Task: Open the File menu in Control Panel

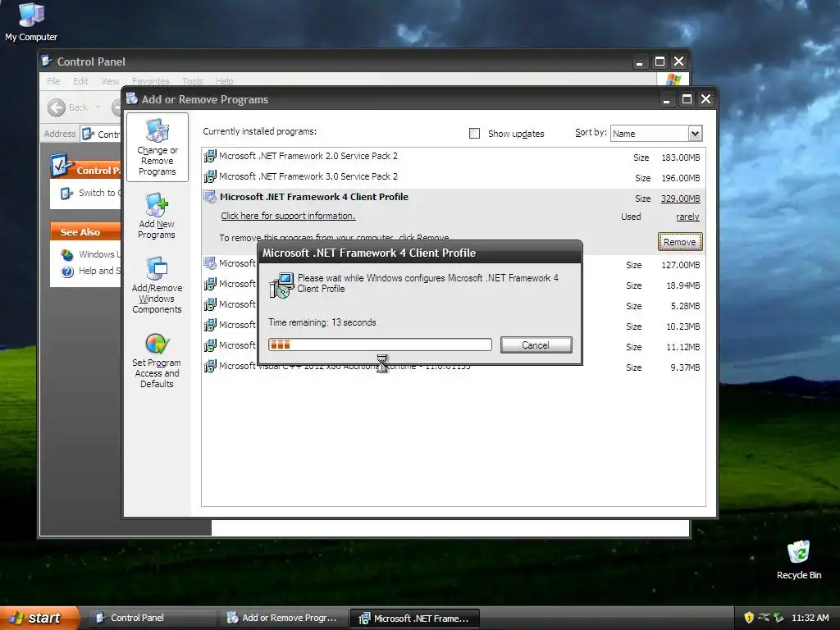Action: click(53, 81)
